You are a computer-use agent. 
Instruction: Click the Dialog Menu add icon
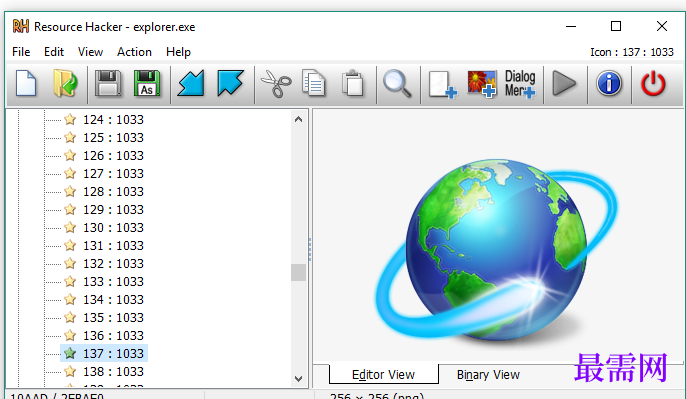coord(520,83)
